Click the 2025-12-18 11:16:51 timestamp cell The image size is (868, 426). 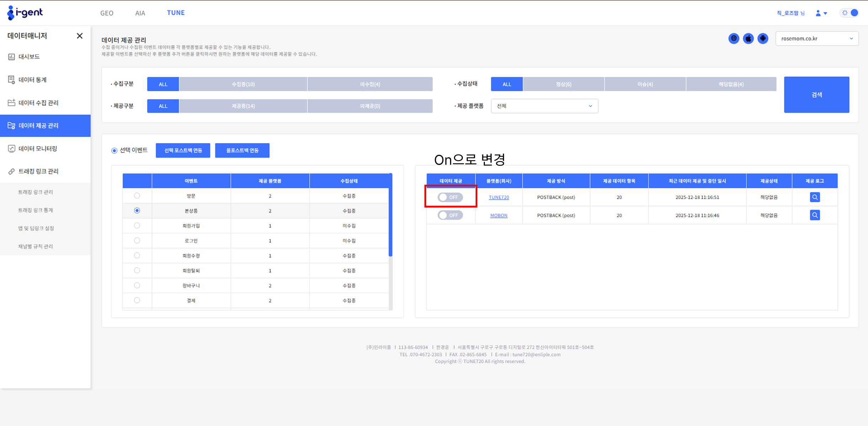pyautogui.click(x=697, y=197)
